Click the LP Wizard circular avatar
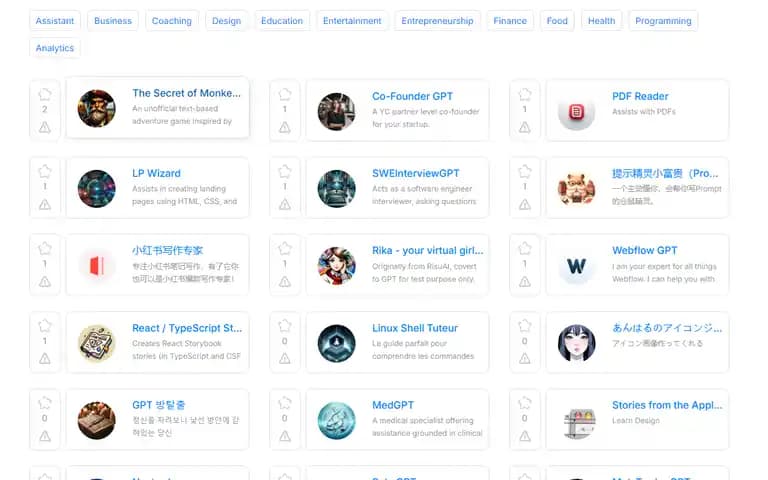Viewport: 768px width, 480px height. 96,189
